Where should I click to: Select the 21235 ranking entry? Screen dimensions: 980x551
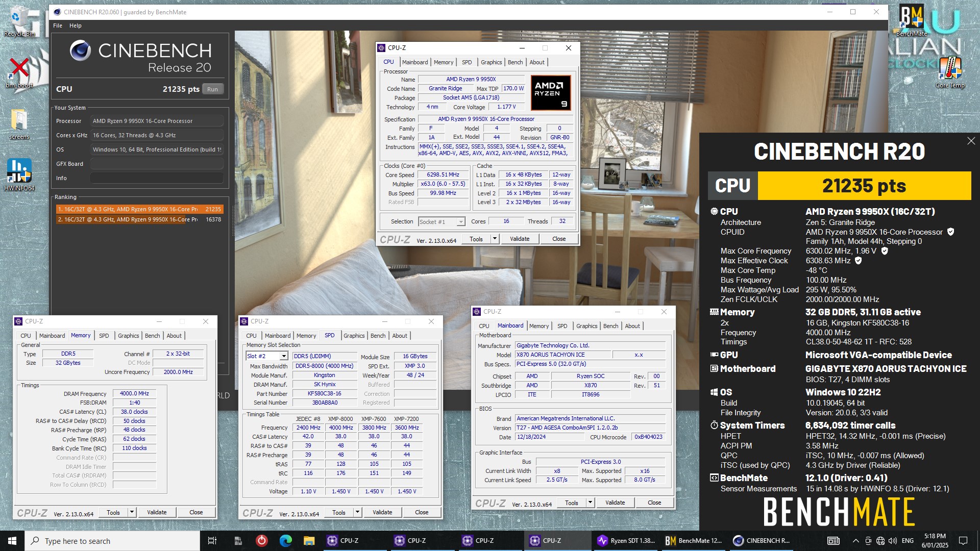tap(139, 209)
